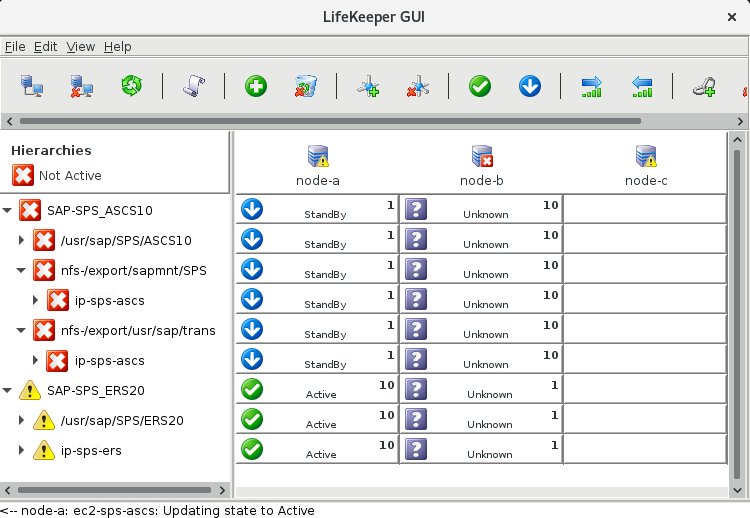Select the SAP-SPS_ASCS10 tree label
This screenshot has height=518, width=750.
(x=99, y=210)
